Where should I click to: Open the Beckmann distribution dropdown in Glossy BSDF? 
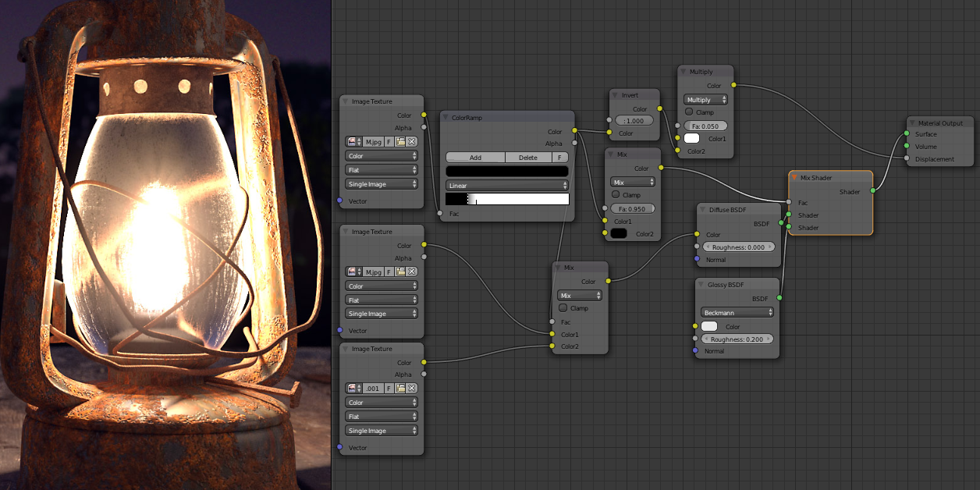pyautogui.click(x=737, y=312)
